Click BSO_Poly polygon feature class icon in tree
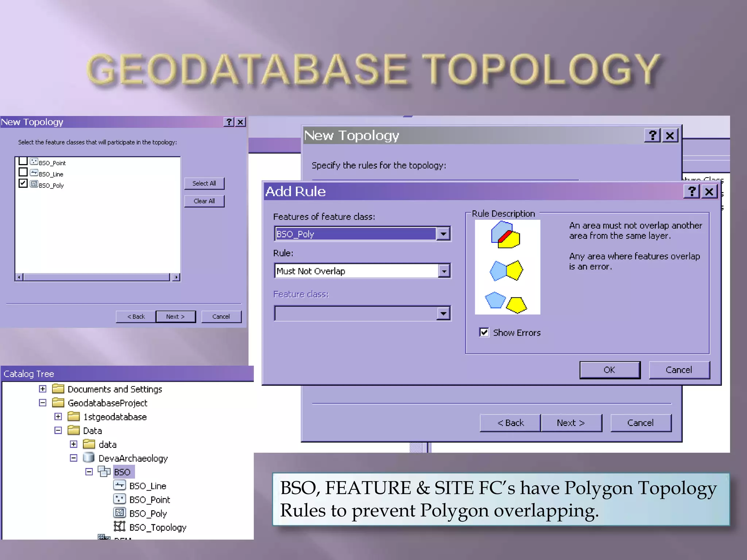 point(120,513)
